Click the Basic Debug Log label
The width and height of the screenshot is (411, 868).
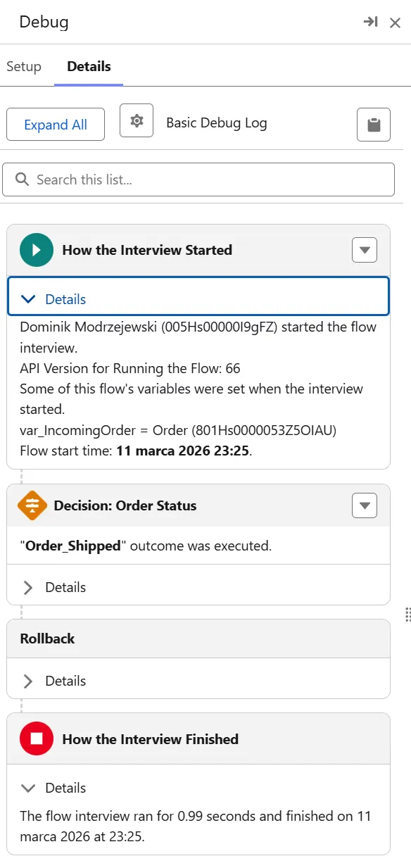pyautogui.click(x=217, y=122)
